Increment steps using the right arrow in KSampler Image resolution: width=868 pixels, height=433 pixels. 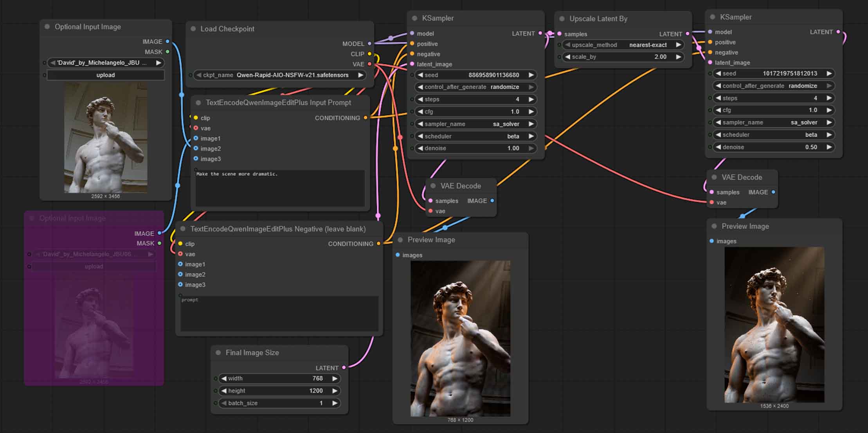click(x=531, y=99)
